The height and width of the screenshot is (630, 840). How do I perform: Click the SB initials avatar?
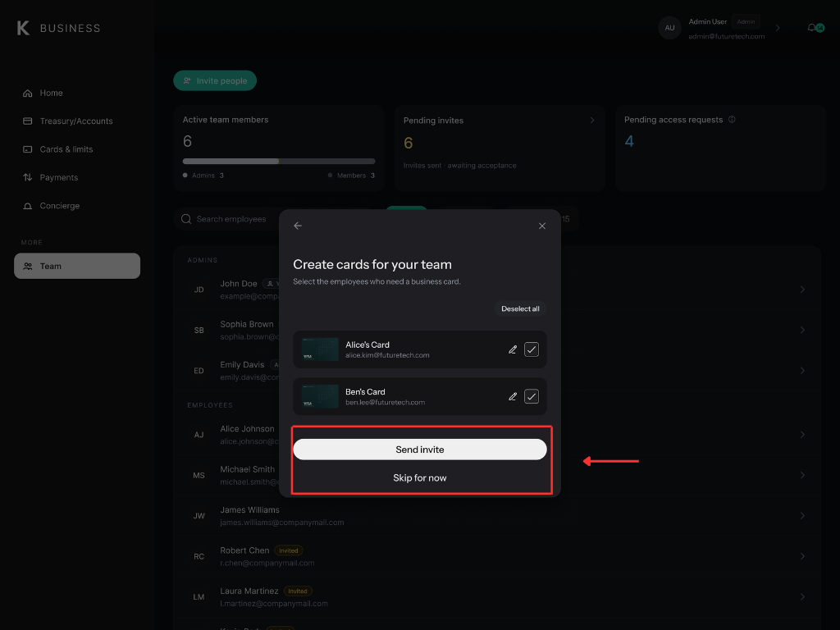click(199, 331)
